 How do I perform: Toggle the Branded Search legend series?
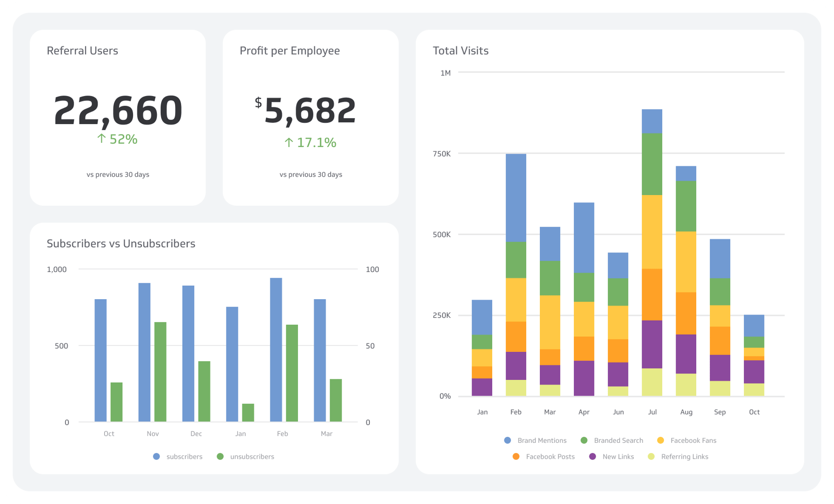coord(612,441)
